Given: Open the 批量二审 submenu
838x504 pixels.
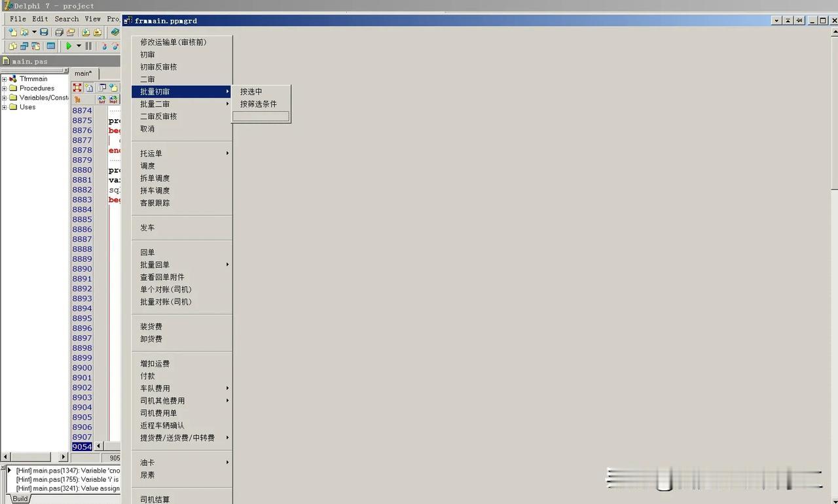Looking at the screenshot, I should 182,104.
